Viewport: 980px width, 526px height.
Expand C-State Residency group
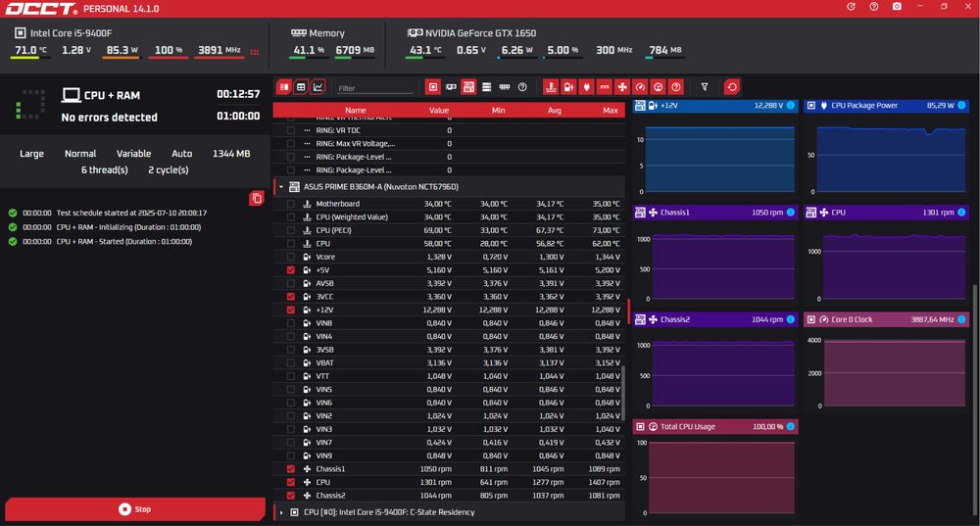(281, 512)
